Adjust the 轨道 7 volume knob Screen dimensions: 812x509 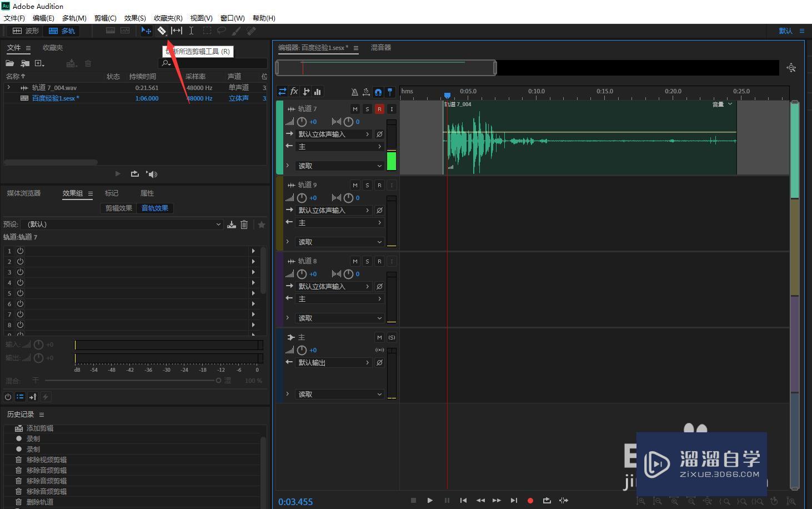pyautogui.click(x=302, y=122)
